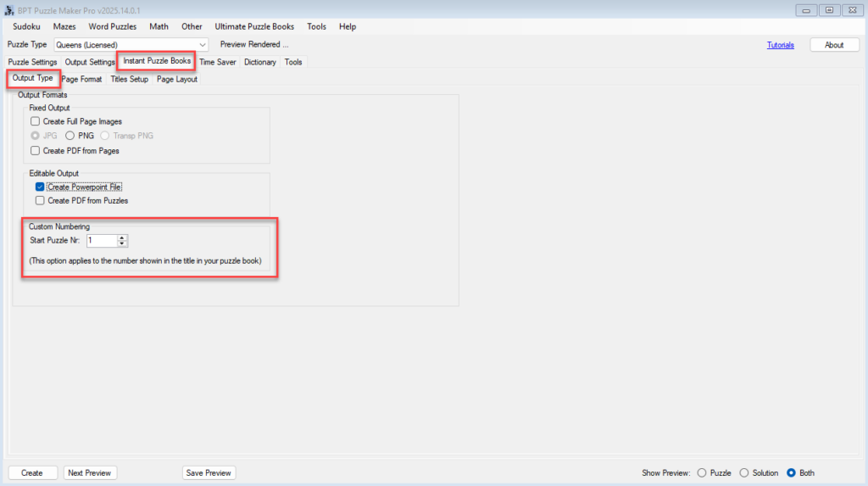
Task: Uncheck Create Powerpoint File checkbox
Action: [40, 187]
